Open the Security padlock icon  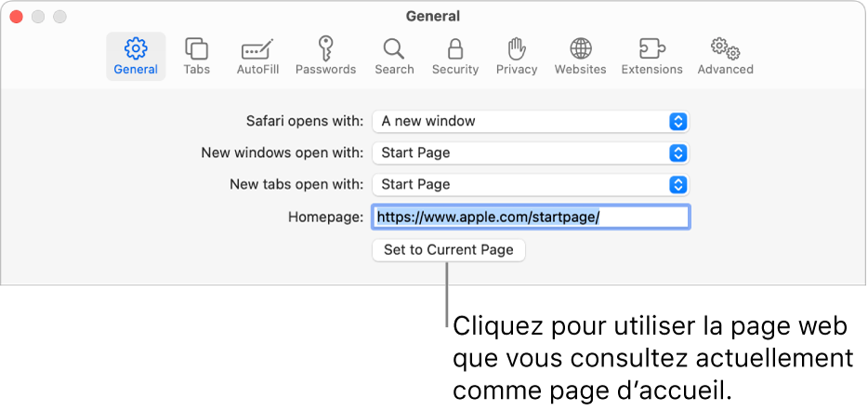tap(455, 48)
